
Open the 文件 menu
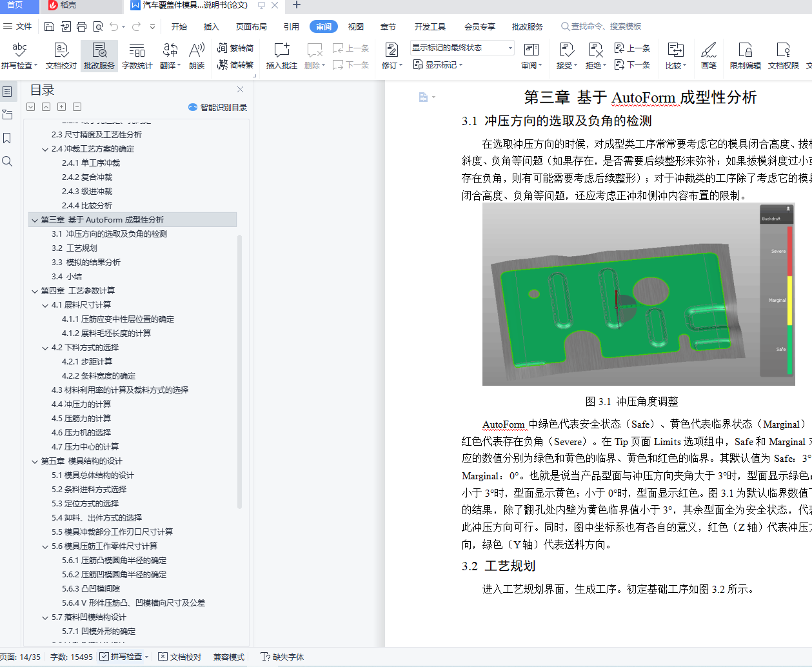tap(17, 26)
